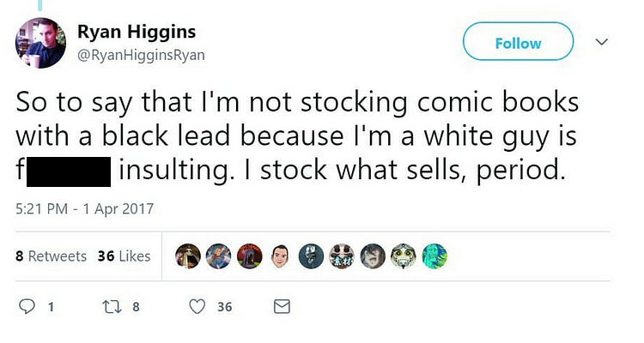Visit the @RyanHigginsRyan handle
Viewport: 644px width, 343px height.
click(x=141, y=55)
